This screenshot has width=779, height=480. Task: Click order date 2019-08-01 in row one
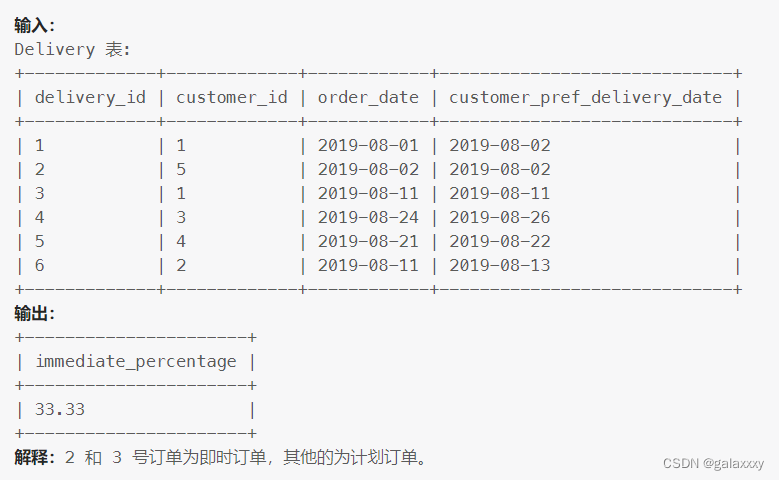pyautogui.click(x=368, y=146)
